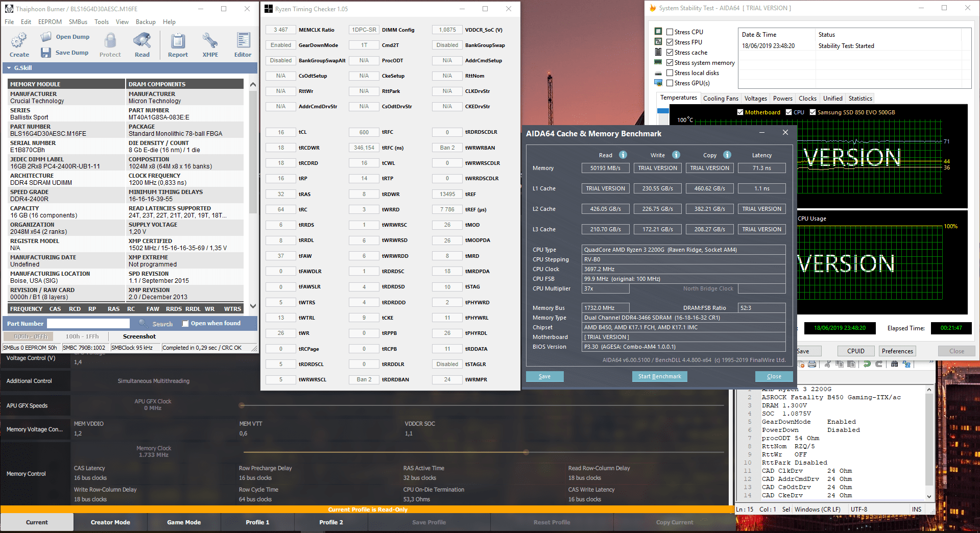Toggle Stress system memory checkbox
This screenshot has height=533, width=980.
point(670,62)
